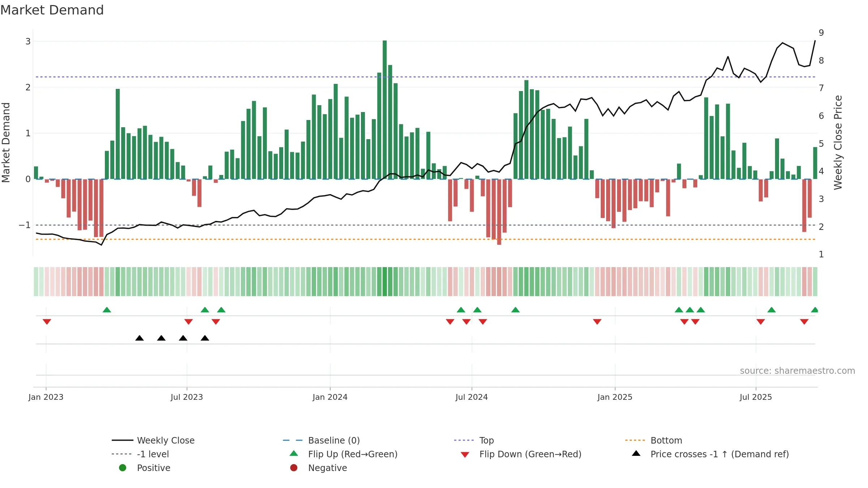Viewport: 868px width, 488px height.
Task: Click the 0 tick on left demand axis
Action: pyautogui.click(x=28, y=179)
